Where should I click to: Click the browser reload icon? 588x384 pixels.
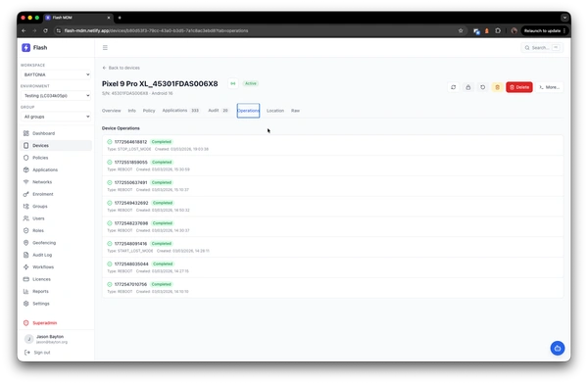(x=45, y=30)
